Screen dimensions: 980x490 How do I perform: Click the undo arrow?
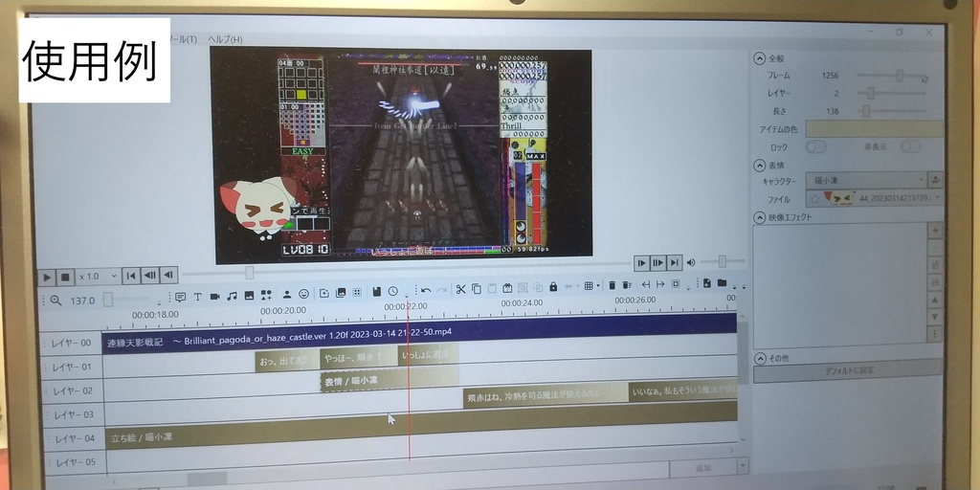426,290
